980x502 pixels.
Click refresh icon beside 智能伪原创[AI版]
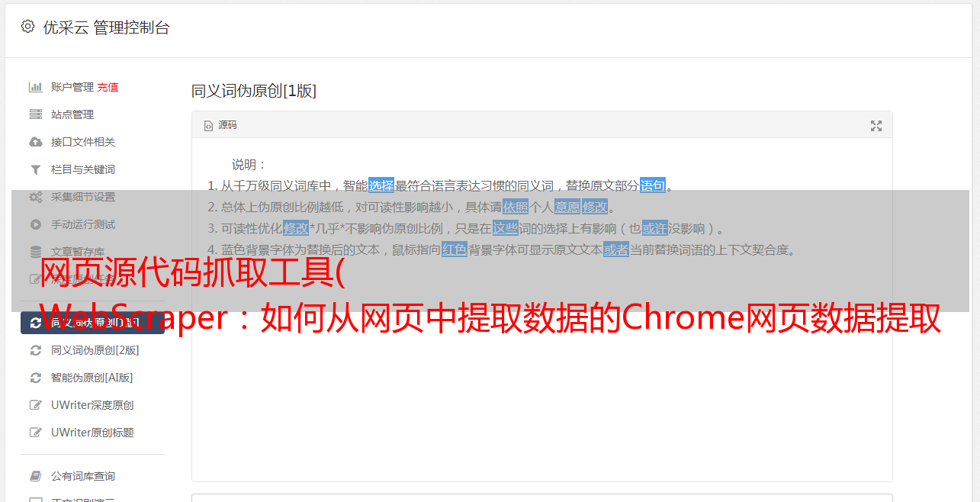pos(35,378)
